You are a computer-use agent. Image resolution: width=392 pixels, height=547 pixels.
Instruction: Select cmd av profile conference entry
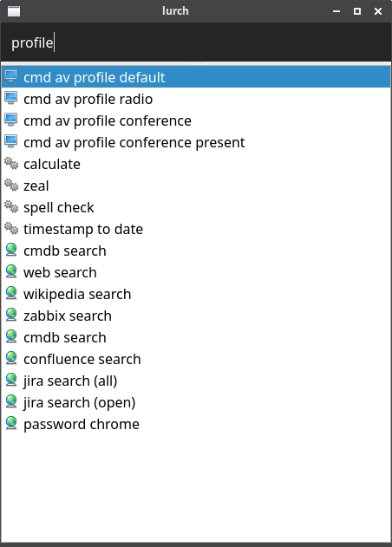(196, 120)
